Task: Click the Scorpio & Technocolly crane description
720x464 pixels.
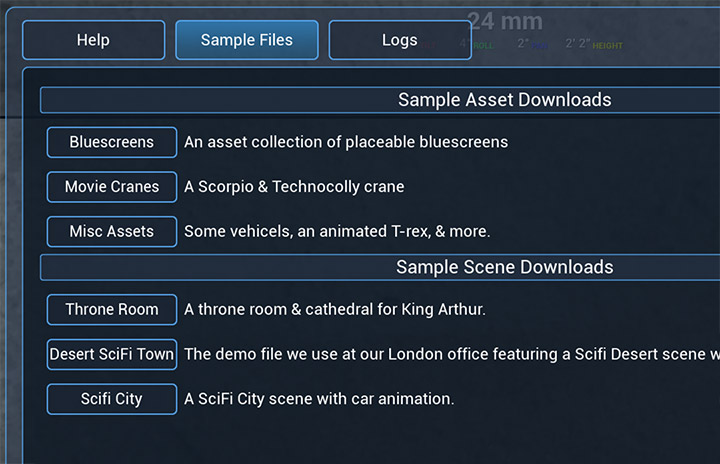Action: (294, 187)
